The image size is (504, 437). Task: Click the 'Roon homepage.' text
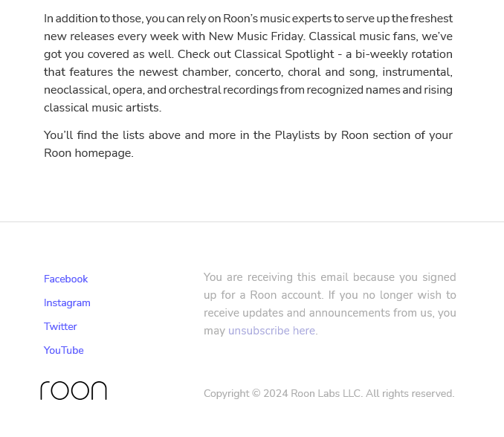click(88, 153)
